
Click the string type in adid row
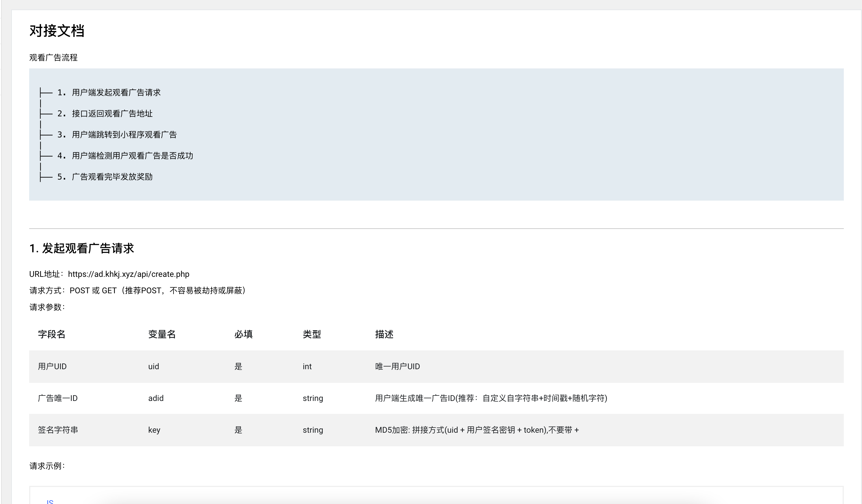[x=313, y=398]
